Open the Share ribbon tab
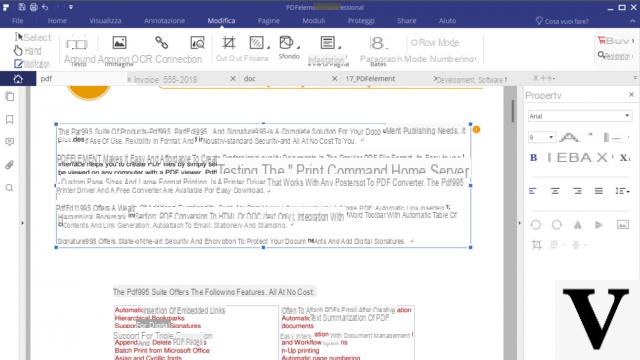 [x=407, y=20]
